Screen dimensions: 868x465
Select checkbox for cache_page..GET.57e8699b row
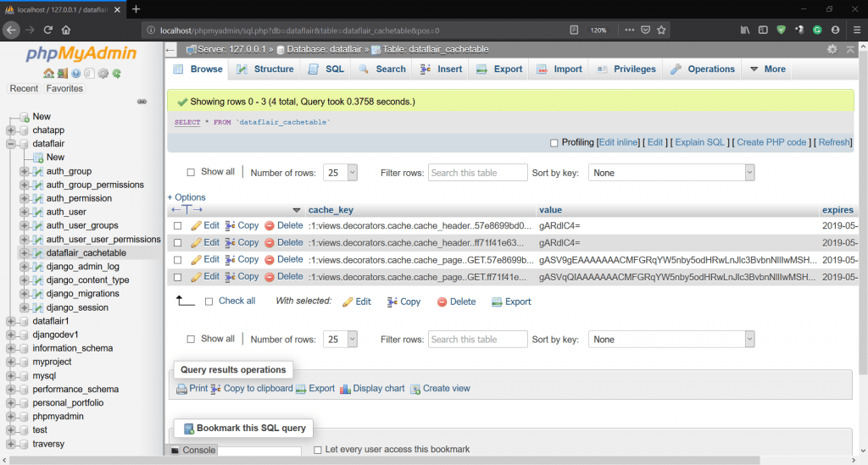(178, 260)
